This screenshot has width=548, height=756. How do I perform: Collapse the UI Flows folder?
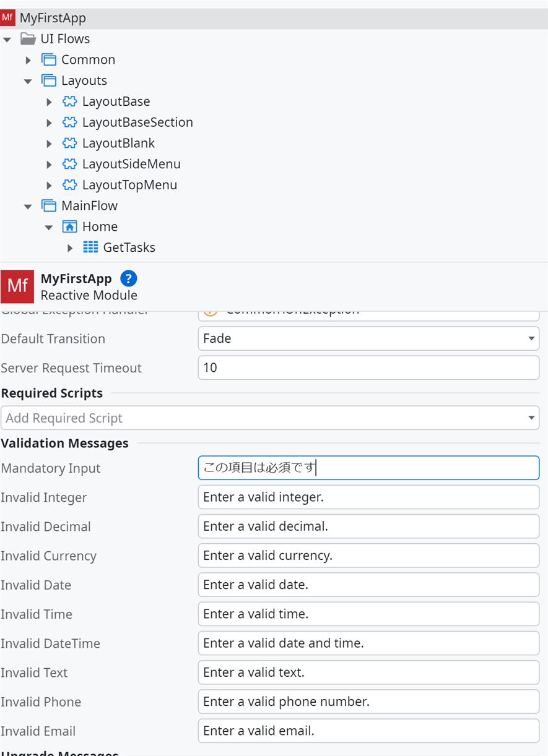click(7, 40)
